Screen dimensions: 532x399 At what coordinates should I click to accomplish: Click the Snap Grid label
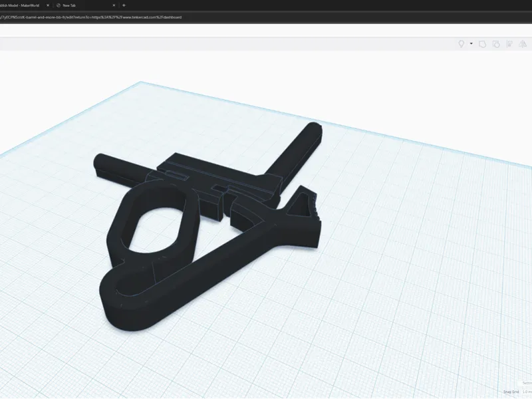click(511, 392)
